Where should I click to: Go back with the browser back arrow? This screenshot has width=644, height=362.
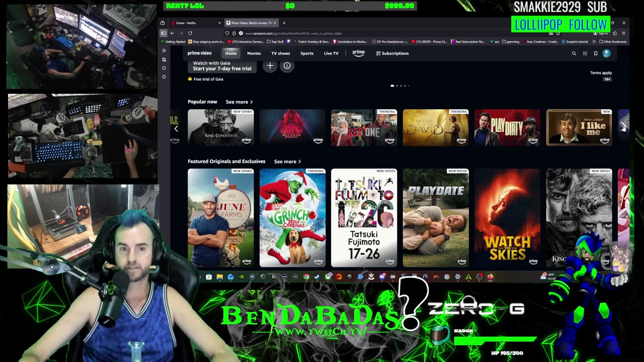click(x=172, y=33)
